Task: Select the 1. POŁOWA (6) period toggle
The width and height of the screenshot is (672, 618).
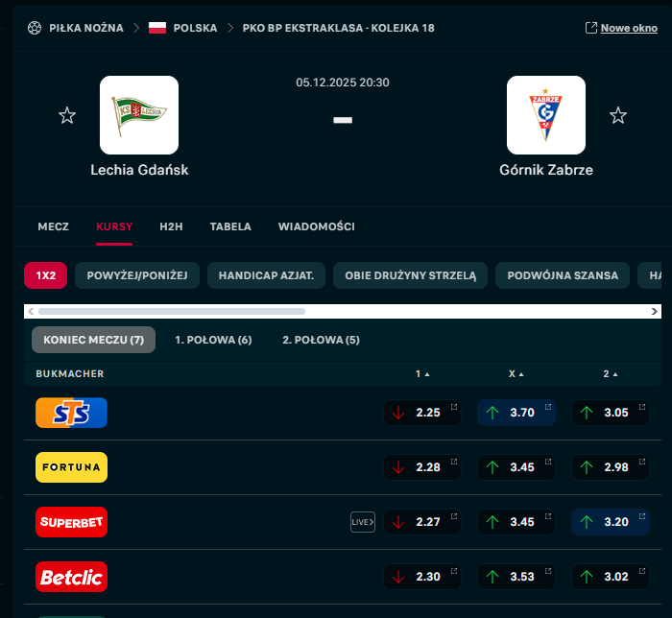Action: click(213, 340)
